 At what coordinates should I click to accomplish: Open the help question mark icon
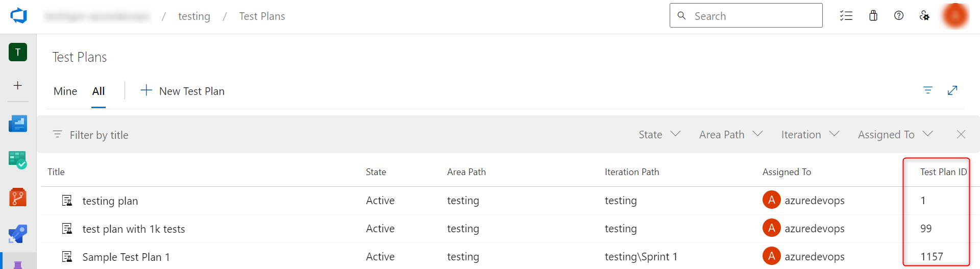point(899,16)
